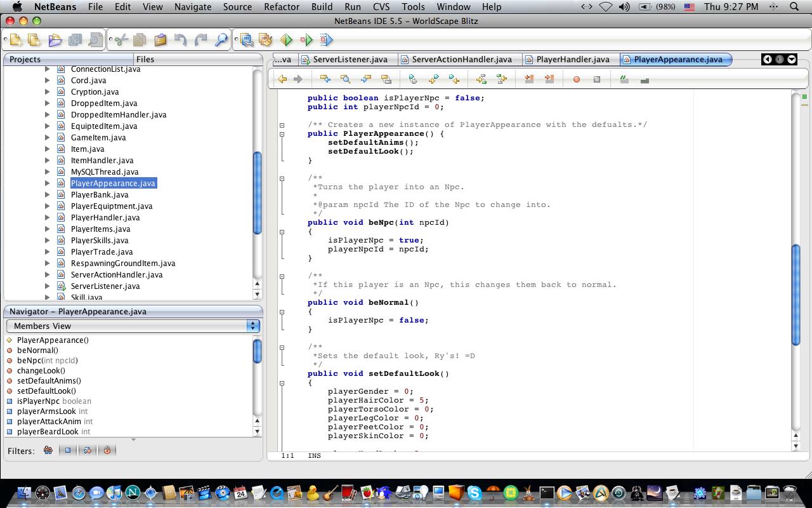Open Spotlight search in the menu bar
Viewport: 812px width, 508px height.
click(794, 7)
